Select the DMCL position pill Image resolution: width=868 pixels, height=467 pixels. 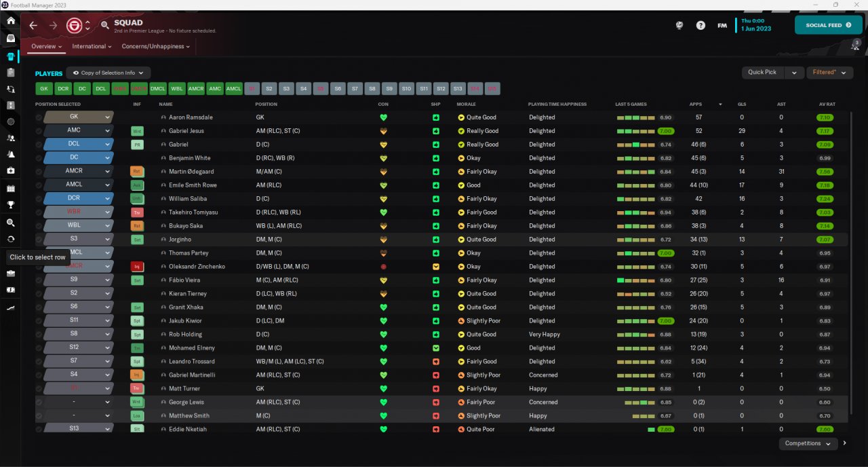tap(158, 88)
